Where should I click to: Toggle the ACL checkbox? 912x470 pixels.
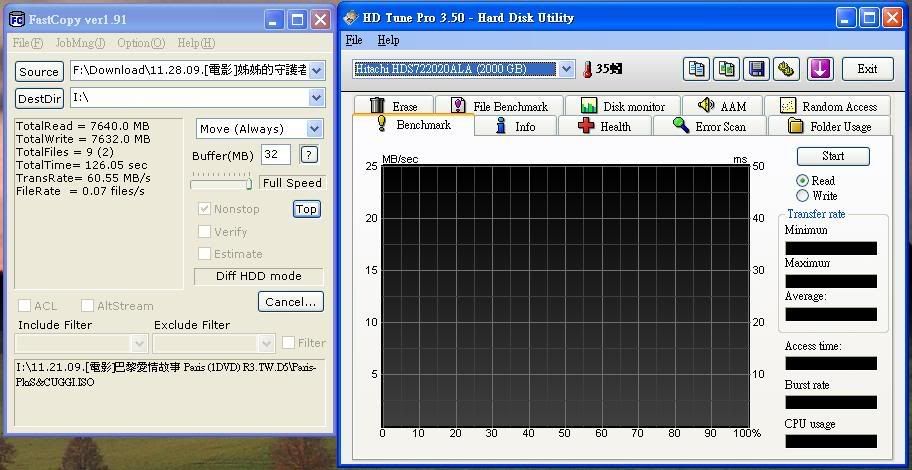(x=24, y=305)
